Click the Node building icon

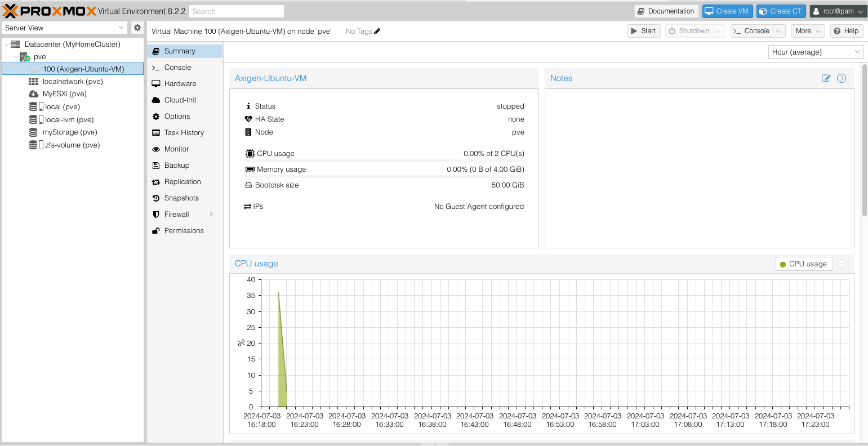pyautogui.click(x=248, y=132)
